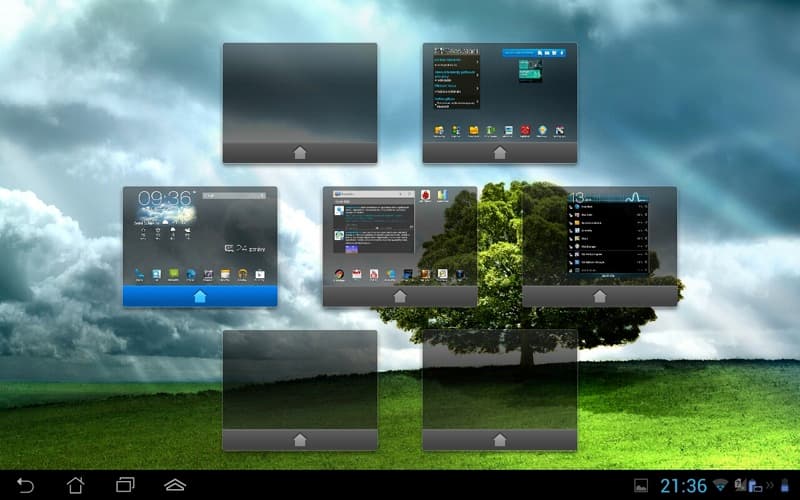The image size is (800, 500).
Task: Tap the Home button in the navigation bar
Action: [76, 485]
